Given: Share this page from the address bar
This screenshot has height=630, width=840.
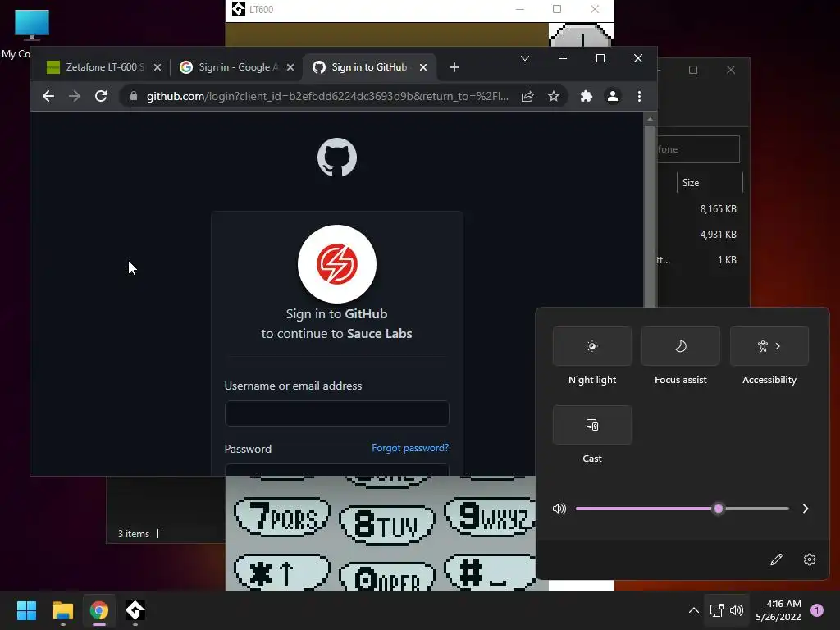Looking at the screenshot, I should pos(527,96).
